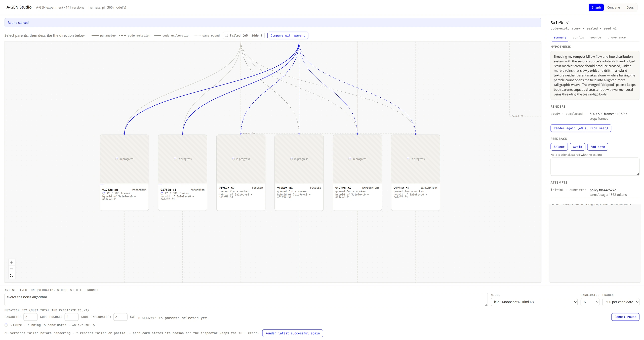This screenshot has width=644, height=340.
Task: Click the Add note button
Action: pos(597,147)
